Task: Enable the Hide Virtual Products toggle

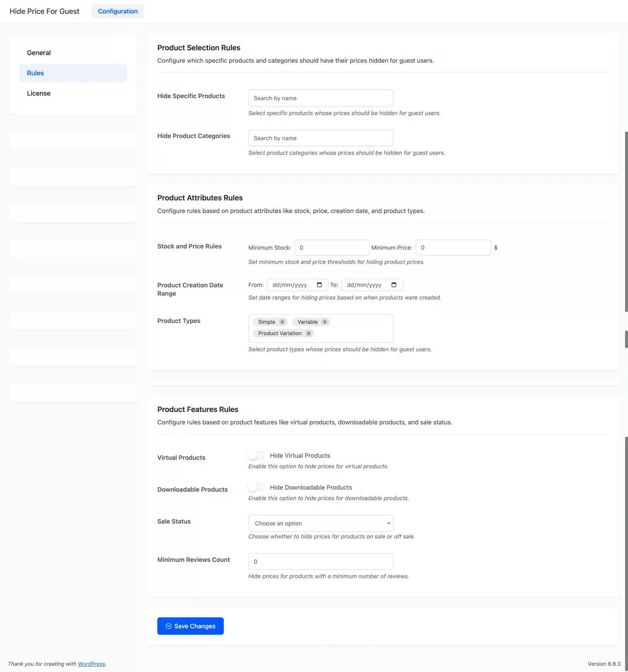Action: pyautogui.click(x=256, y=455)
